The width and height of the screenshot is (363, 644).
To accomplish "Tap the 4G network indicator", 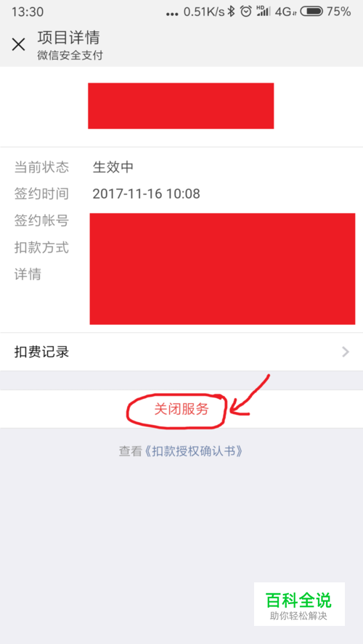I will [286, 12].
